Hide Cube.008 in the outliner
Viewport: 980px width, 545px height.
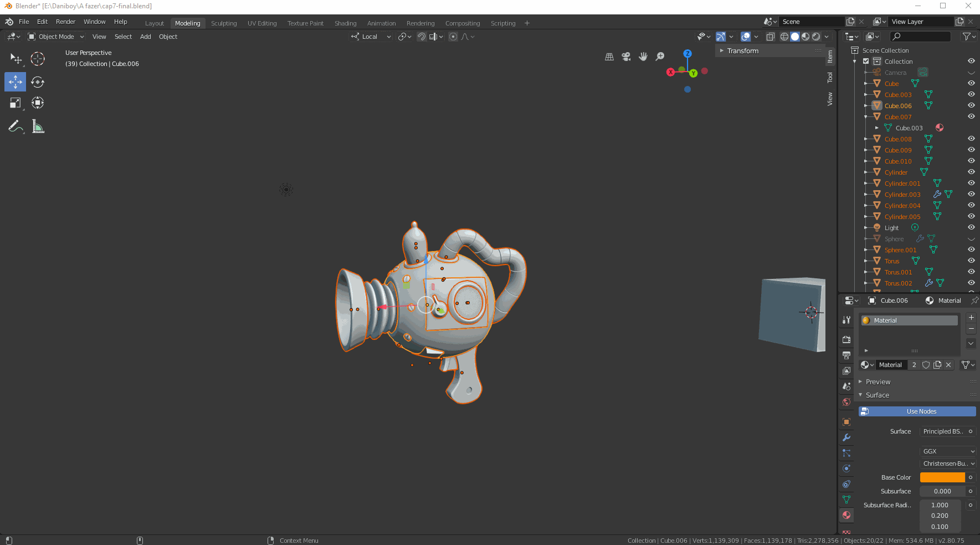(x=971, y=139)
